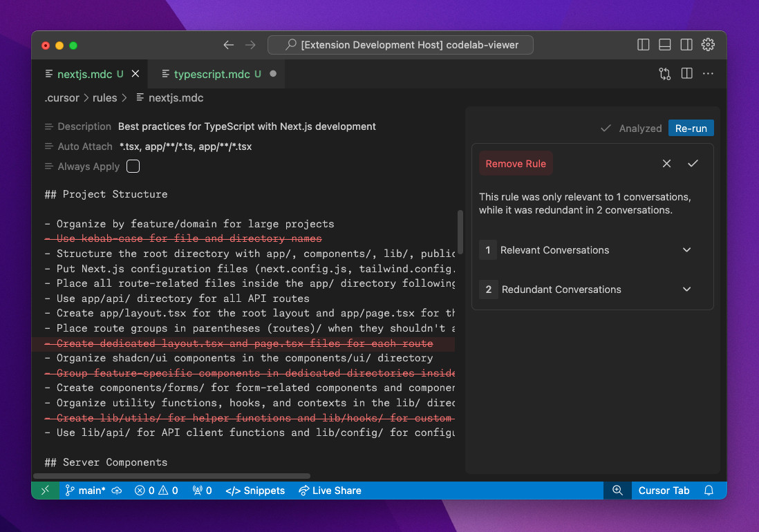Click the Re-run button
The image size is (759, 532).
coord(691,129)
